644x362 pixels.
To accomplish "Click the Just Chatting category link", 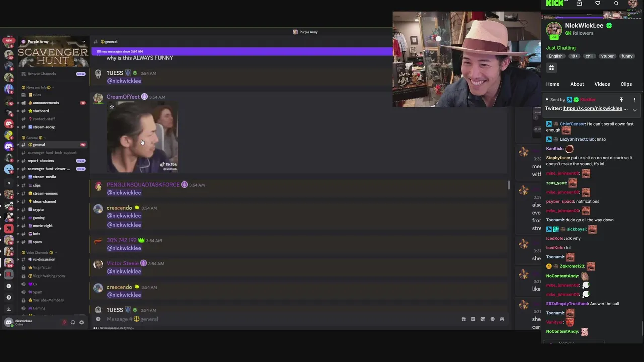I will tap(561, 48).
